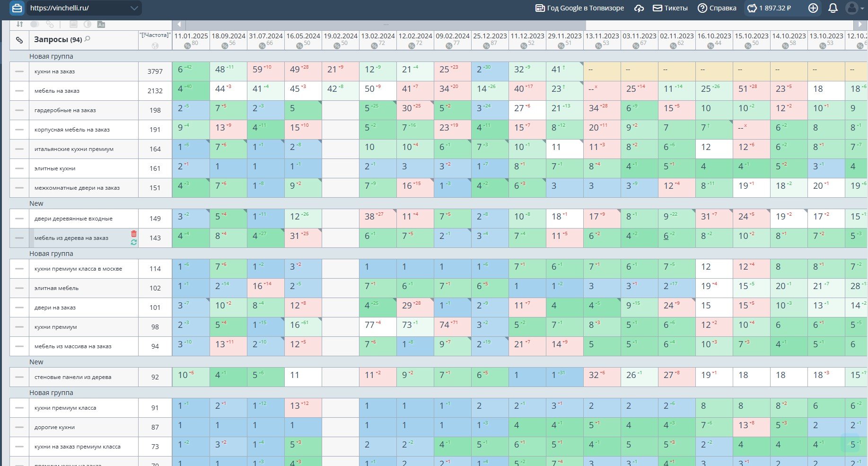Toggle the switch in the table toolbar
The width and height of the screenshot is (868, 466).
coord(35,24)
